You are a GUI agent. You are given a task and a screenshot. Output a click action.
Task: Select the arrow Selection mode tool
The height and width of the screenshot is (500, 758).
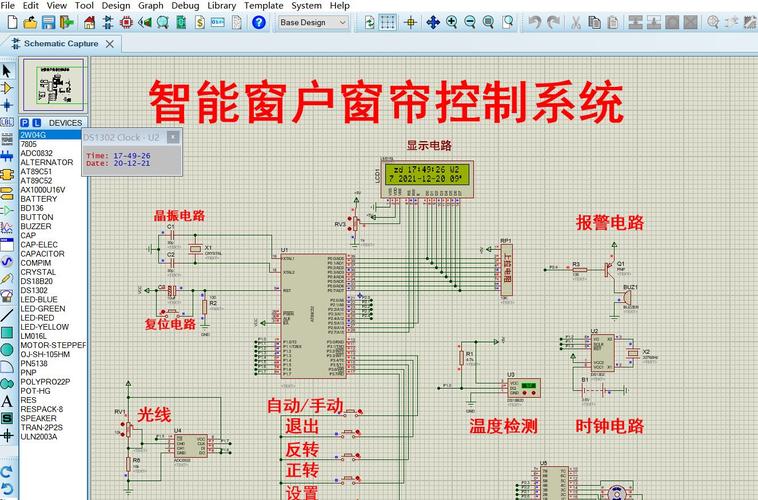coord(7,71)
